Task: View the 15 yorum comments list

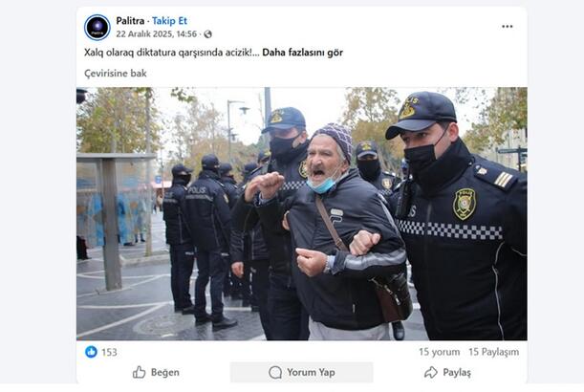Action: point(439,352)
